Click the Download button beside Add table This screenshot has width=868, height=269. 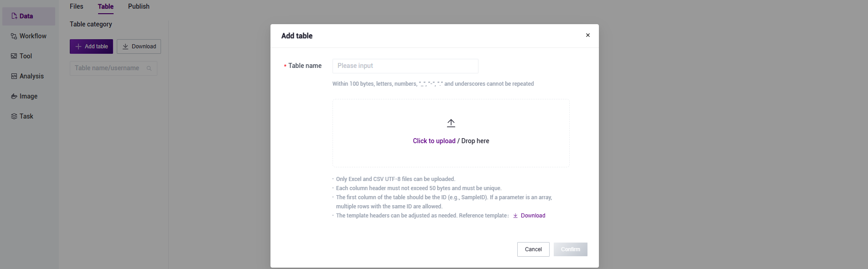coord(139,47)
